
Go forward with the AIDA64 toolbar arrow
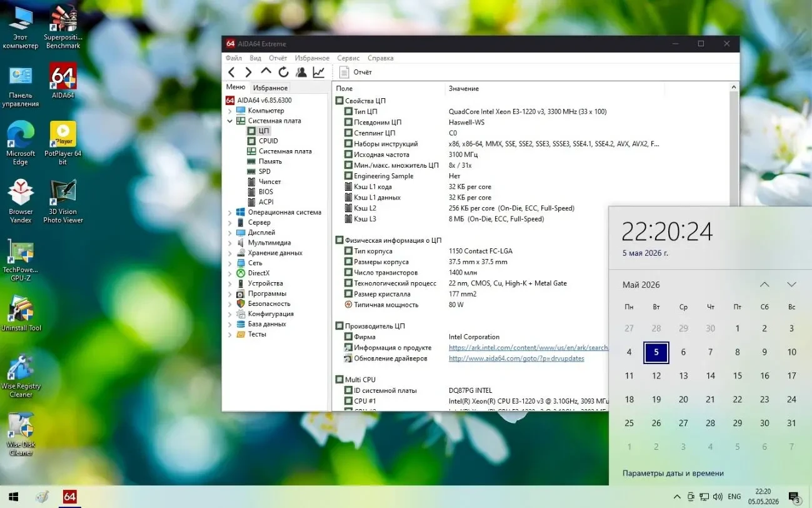pyautogui.click(x=248, y=72)
